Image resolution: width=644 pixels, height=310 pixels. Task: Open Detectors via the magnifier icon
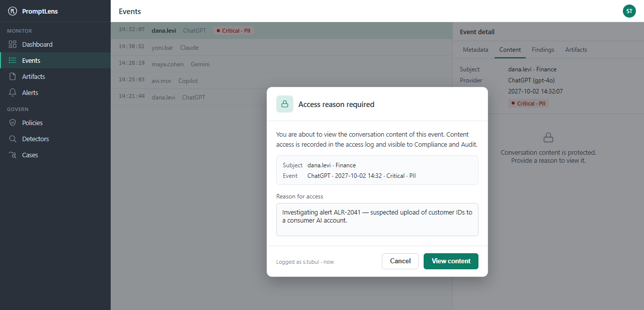13,139
